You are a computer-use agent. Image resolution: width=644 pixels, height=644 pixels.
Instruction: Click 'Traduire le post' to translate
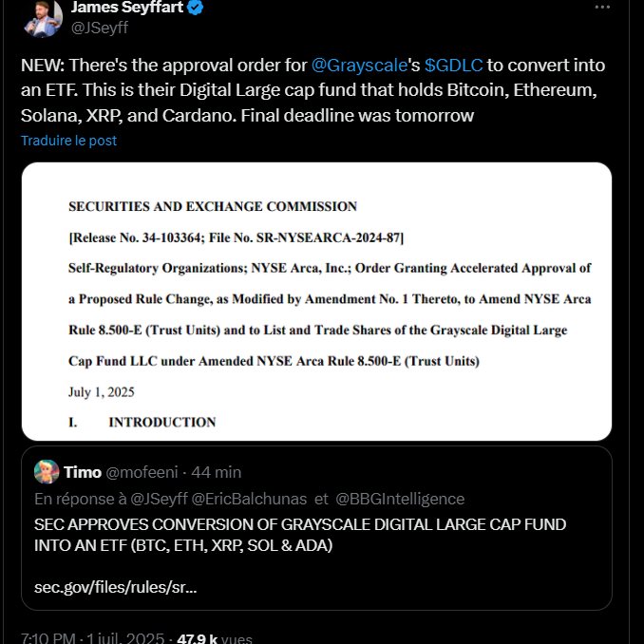(x=69, y=141)
